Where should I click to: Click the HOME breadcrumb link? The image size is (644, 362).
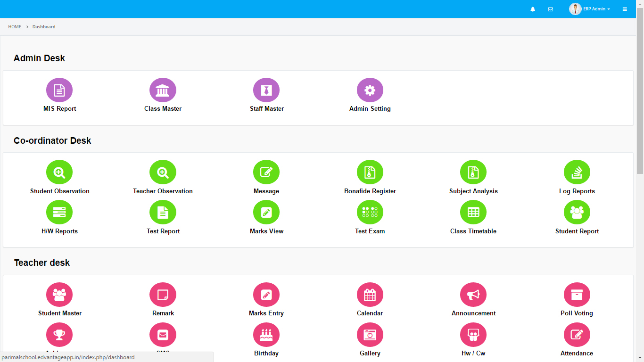pos(15,27)
